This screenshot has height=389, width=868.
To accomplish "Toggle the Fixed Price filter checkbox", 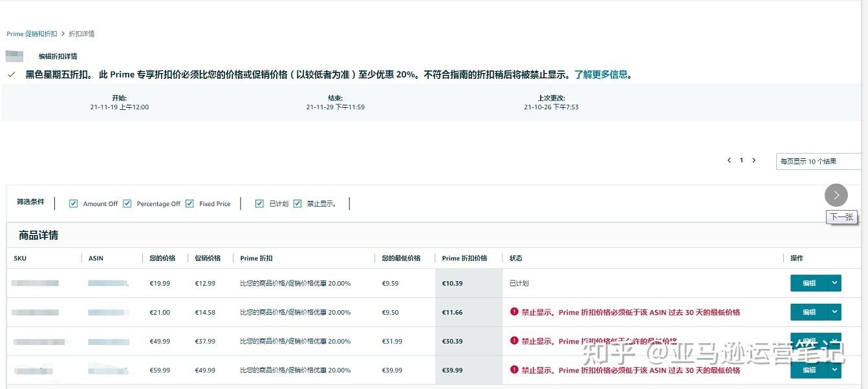I will (190, 204).
